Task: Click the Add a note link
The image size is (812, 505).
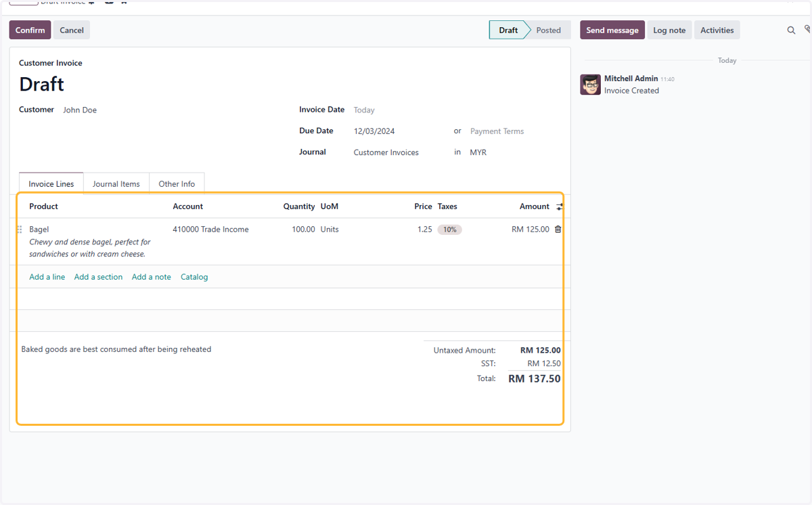Action: 152,277
